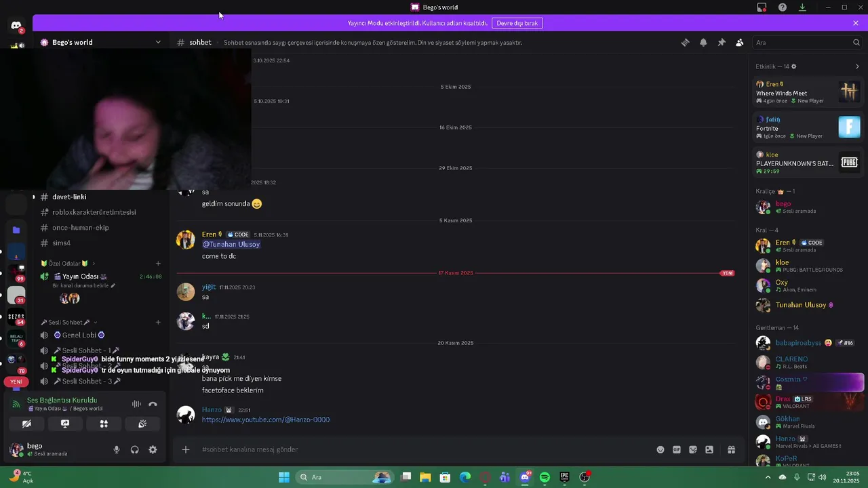Share your screen in voice panel
The width and height of the screenshot is (868, 488).
point(65,424)
